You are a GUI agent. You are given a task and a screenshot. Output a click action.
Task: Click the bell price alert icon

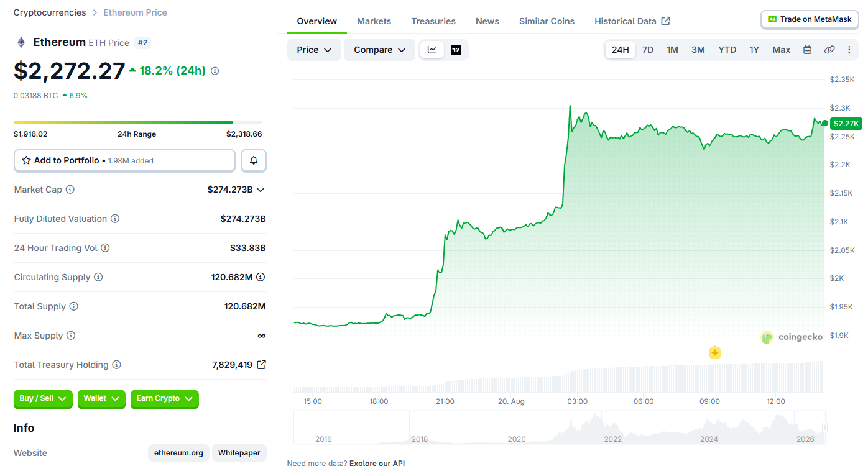coord(254,160)
